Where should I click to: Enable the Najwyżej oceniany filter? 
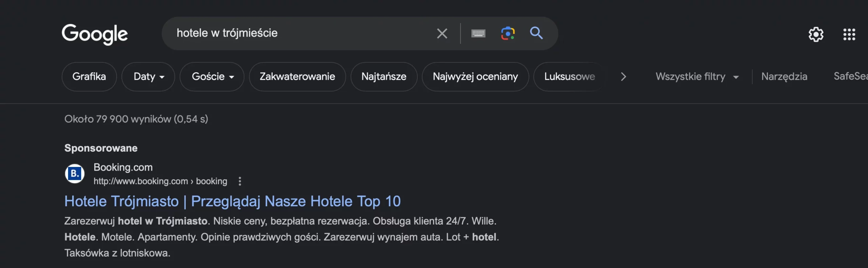(475, 76)
